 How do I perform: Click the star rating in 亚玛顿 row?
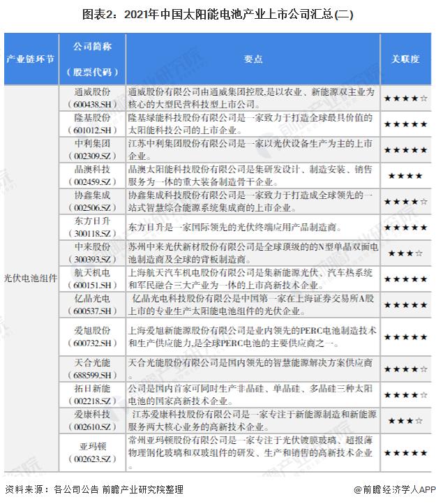pyautogui.click(x=406, y=453)
